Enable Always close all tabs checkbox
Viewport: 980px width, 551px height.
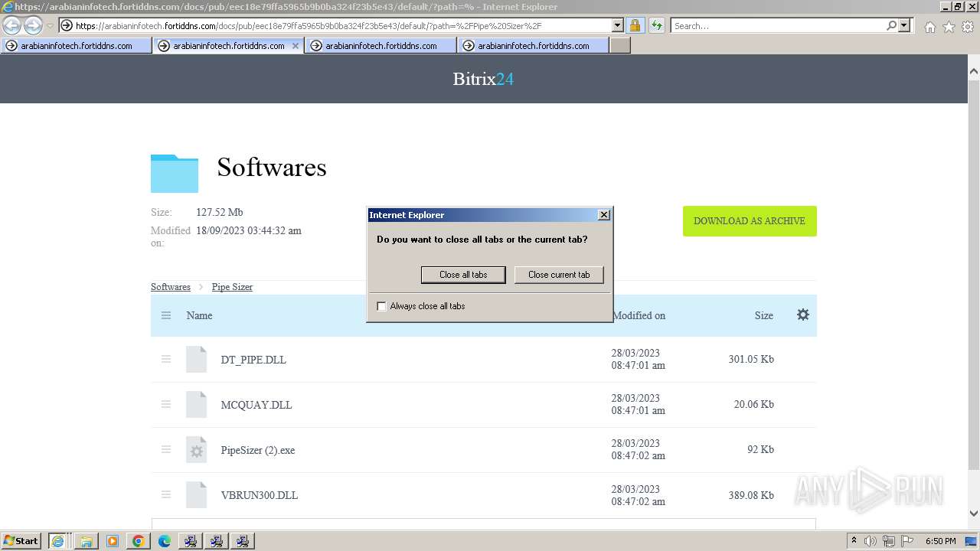coord(381,306)
